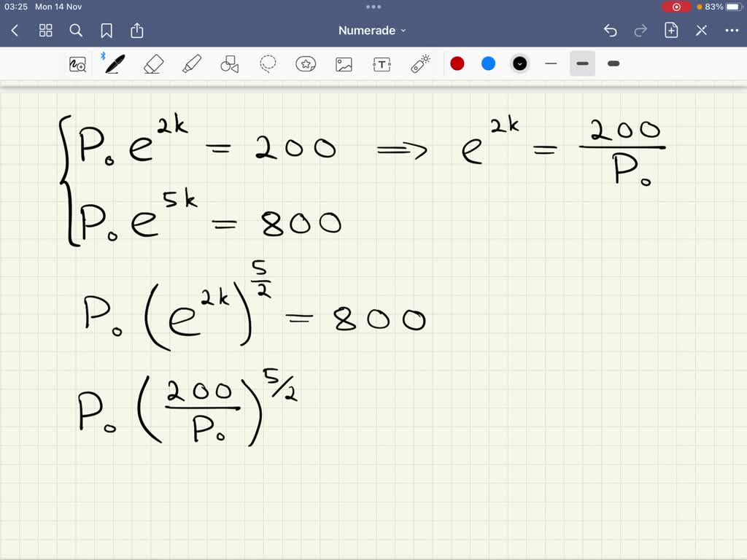The height and width of the screenshot is (560, 747).
Task: Pick the thickest stroke width
Action: 614,64
